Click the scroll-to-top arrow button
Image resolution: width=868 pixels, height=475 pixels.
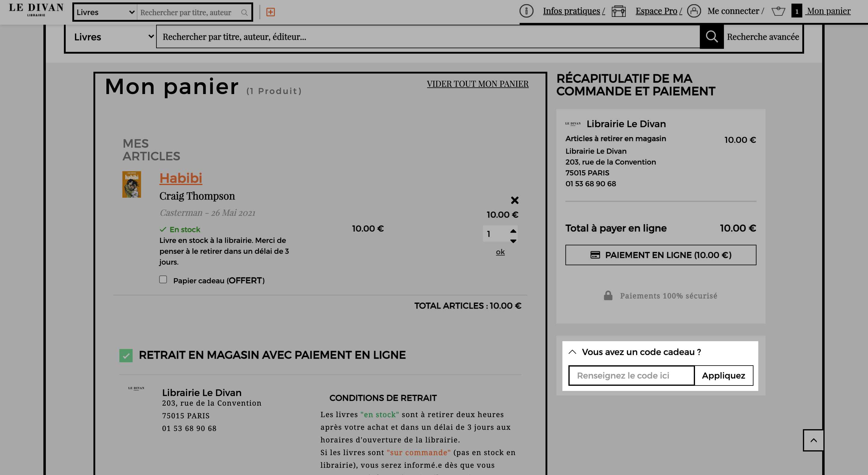point(813,440)
